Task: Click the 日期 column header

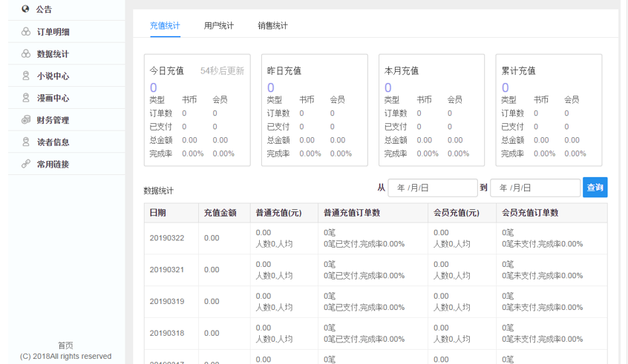Action: [157, 213]
